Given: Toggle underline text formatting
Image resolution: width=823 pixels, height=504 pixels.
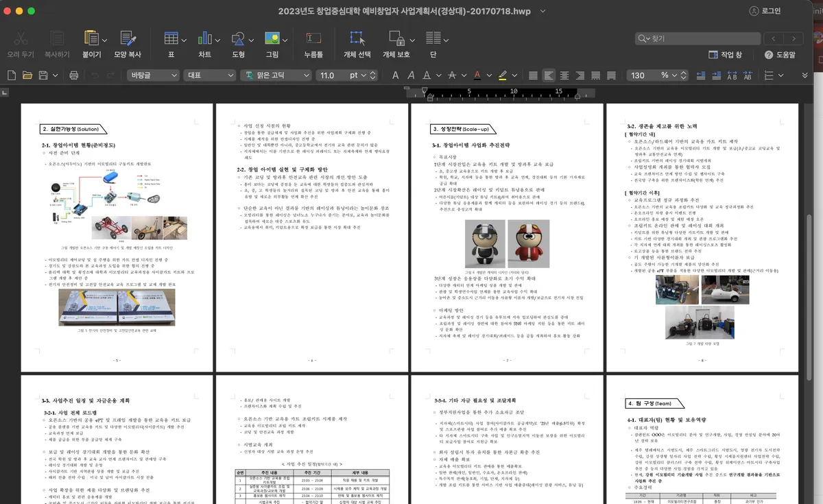Looking at the screenshot, I should [x=428, y=75].
